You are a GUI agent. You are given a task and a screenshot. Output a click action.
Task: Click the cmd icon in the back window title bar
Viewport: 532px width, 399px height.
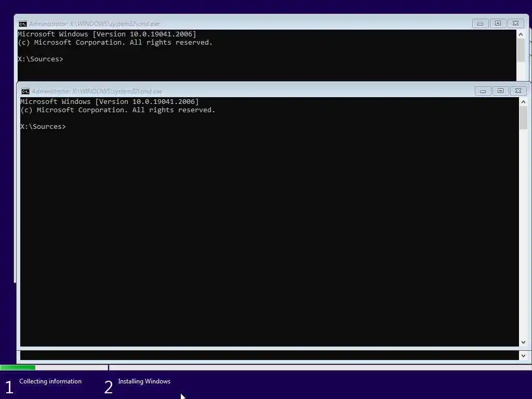pyautogui.click(x=23, y=24)
